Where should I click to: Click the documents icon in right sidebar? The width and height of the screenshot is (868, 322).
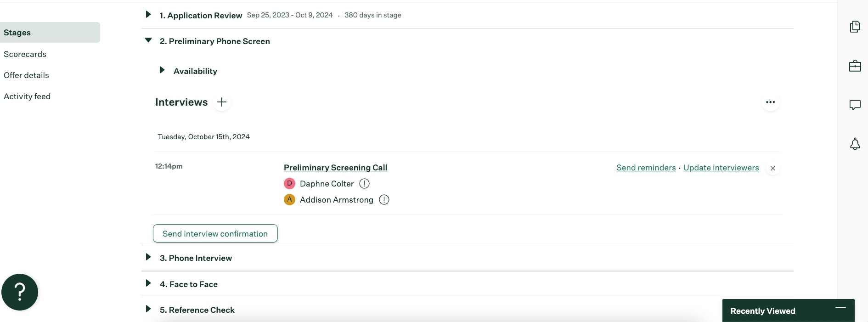(855, 27)
